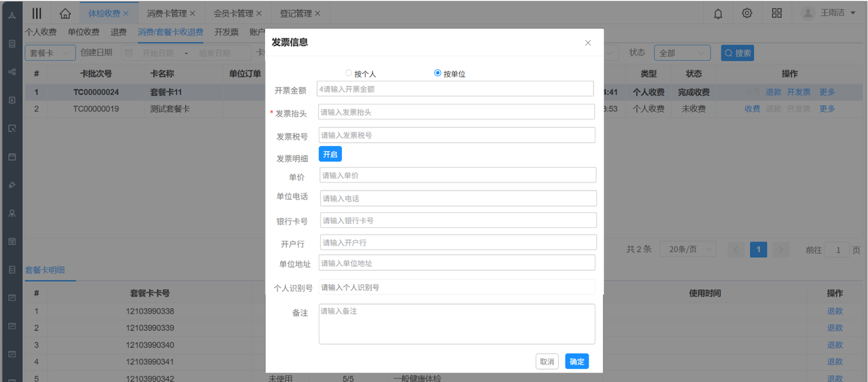Click the grid apps icon
The height and width of the screenshot is (382, 868).
coord(776,13)
